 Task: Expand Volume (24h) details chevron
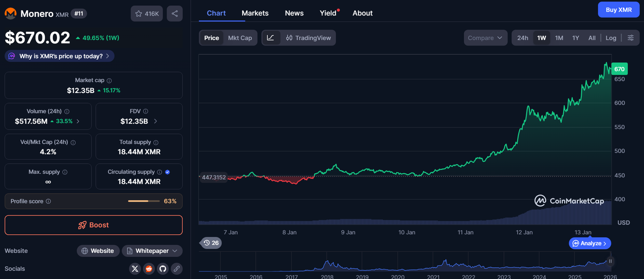click(78, 121)
